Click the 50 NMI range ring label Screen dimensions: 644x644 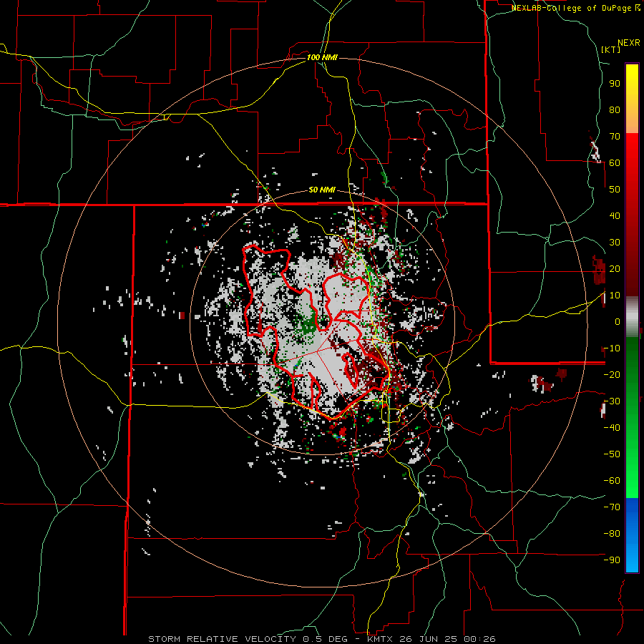tap(322, 190)
